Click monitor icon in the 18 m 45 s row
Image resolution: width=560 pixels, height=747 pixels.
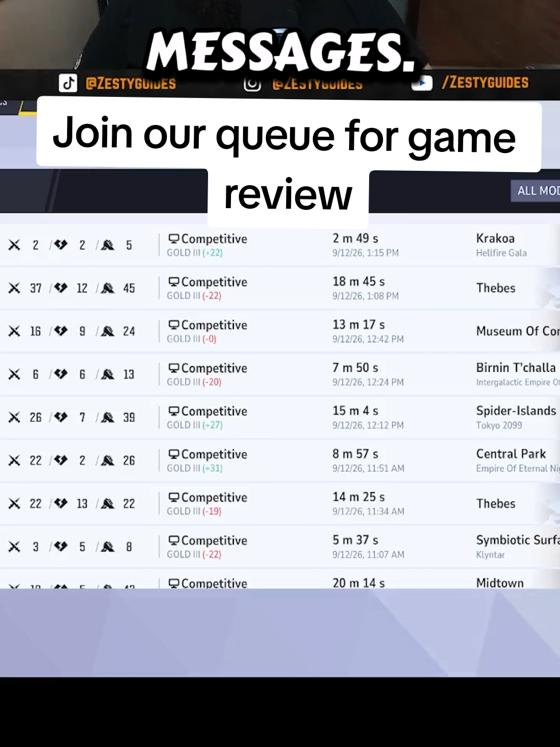(174, 281)
